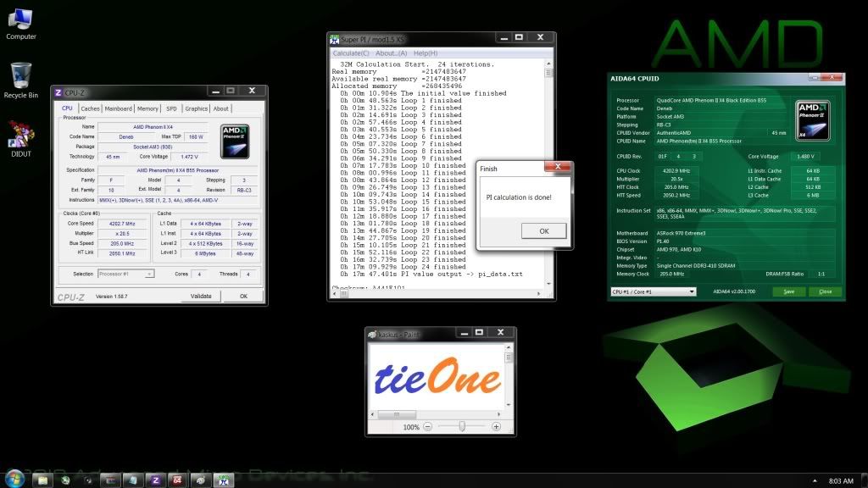Click the Windows Start orb
868x488 pixels.
click(14, 480)
